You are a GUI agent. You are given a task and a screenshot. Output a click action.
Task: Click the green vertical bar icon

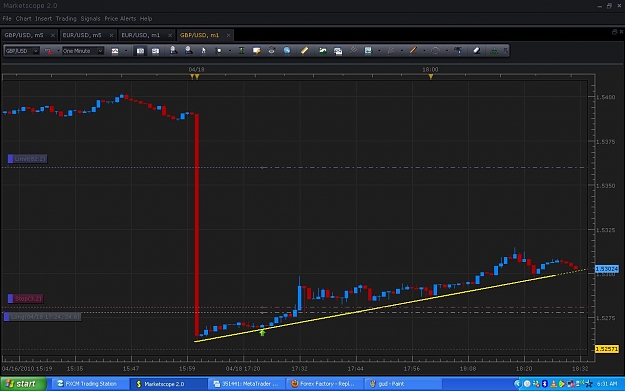point(241,51)
